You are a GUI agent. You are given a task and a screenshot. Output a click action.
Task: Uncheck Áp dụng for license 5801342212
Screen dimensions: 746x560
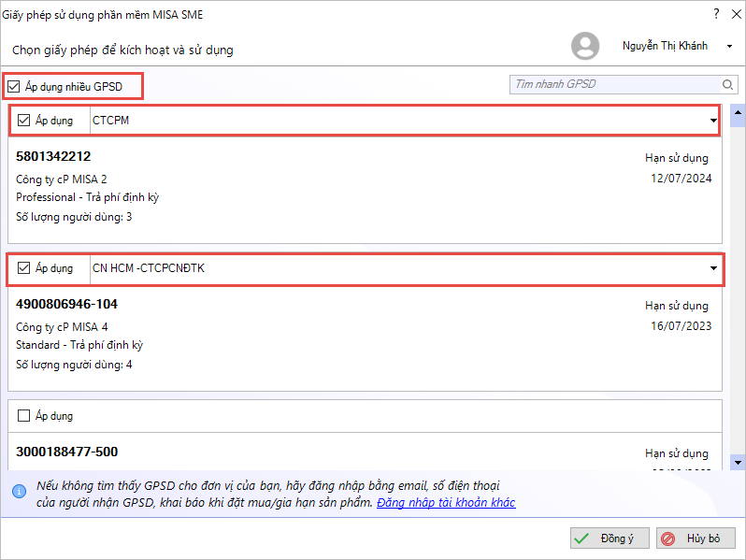[24, 121]
